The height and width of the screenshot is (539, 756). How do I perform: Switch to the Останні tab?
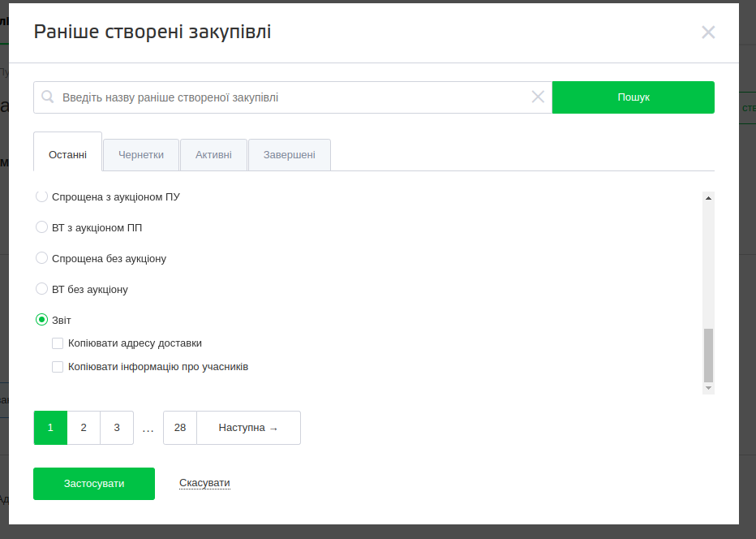pyautogui.click(x=68, y=154)
